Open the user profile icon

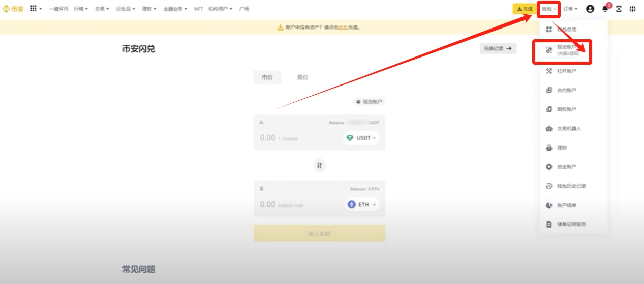tap(590, 9)
